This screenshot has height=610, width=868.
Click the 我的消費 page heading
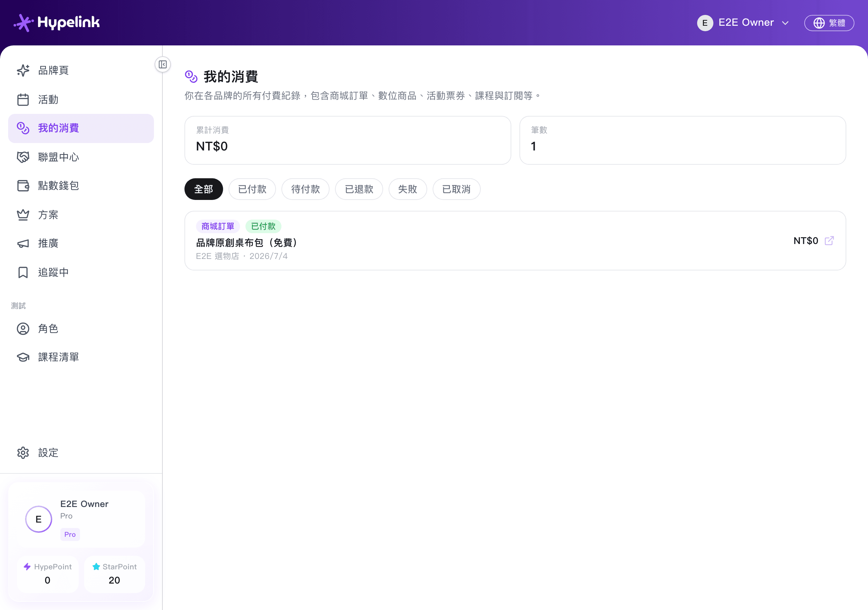pos(231,77)
